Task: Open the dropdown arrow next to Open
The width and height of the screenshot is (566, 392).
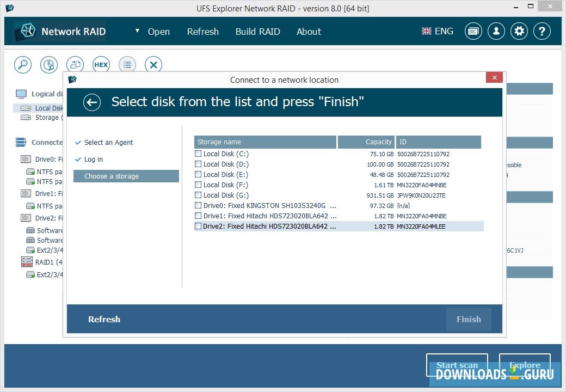Action: point(137,31)
